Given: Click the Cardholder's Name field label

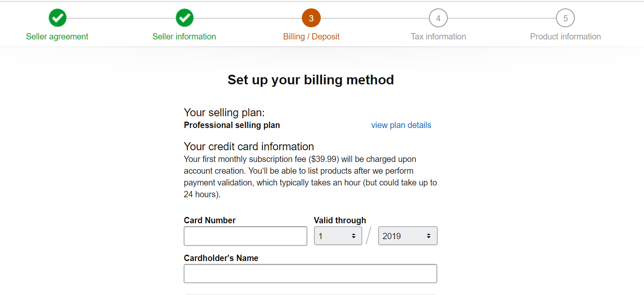Looking at the screenshot, I should 221,258.
